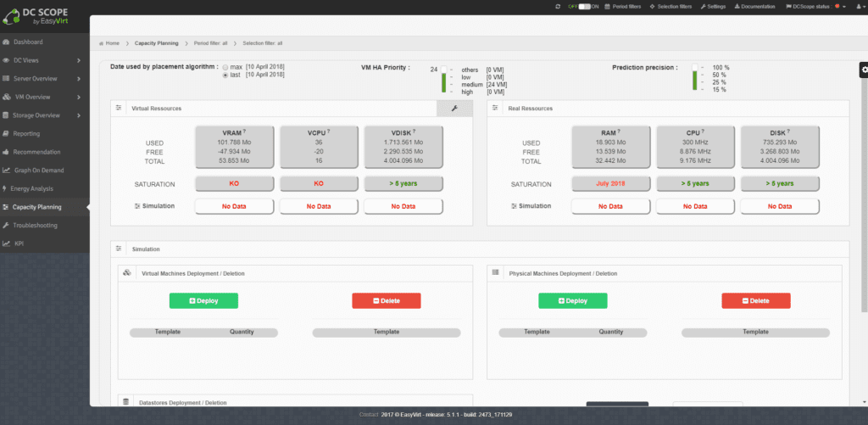The height and width of the screenshot is (425, 868).
Task: Click the DISK help question mark
Action: pos(789,131)
